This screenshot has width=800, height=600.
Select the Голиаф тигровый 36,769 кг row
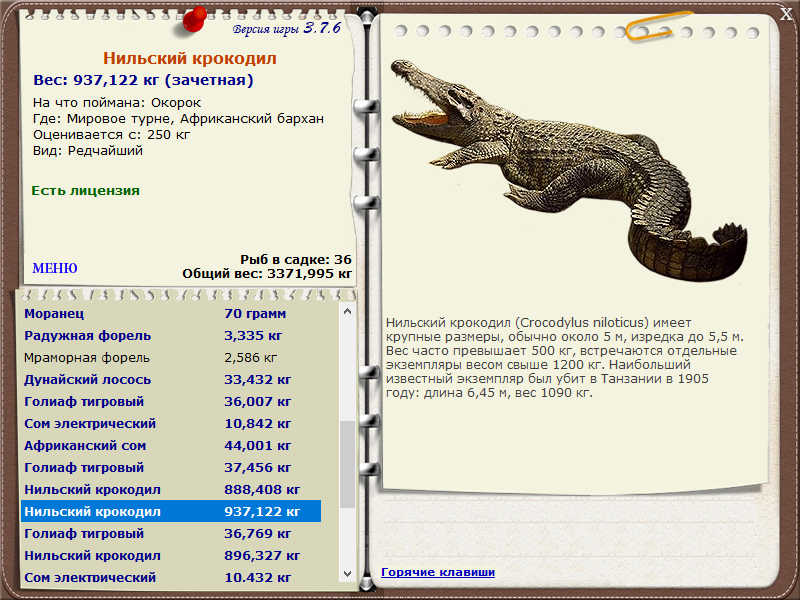click(171, 533)
